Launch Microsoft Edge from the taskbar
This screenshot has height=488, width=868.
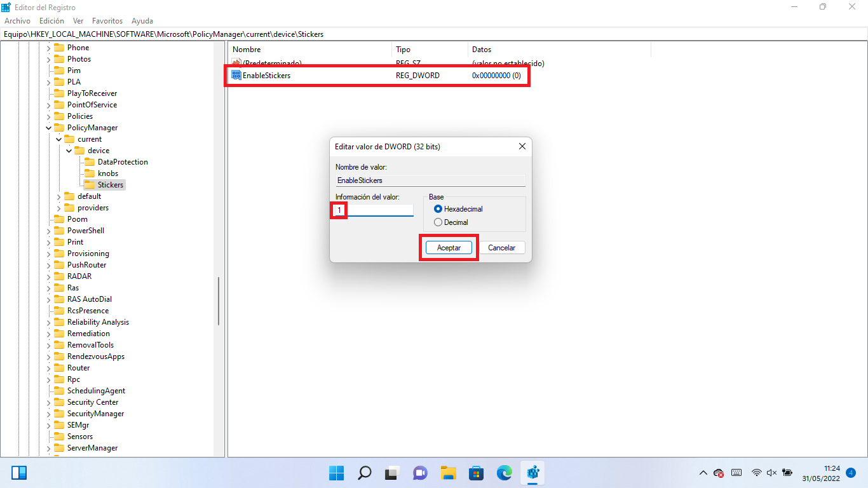pyautogui.click(x=505, y=473)
